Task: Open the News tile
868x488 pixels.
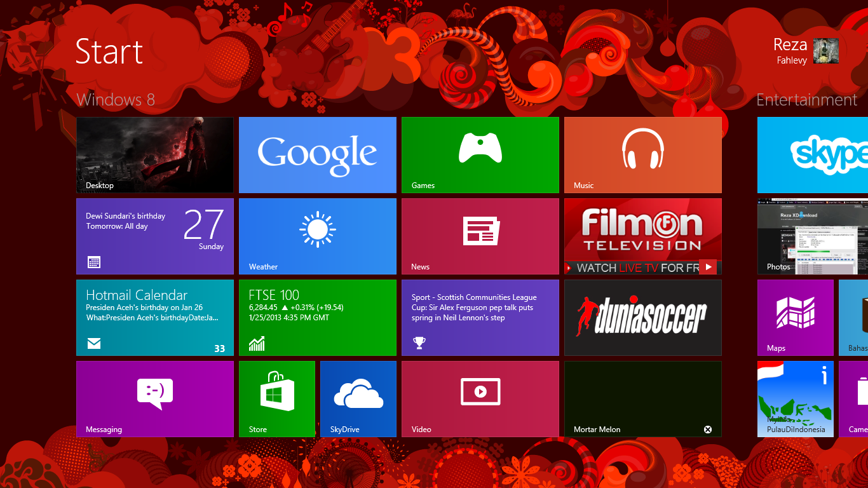Action: point(480,236)
